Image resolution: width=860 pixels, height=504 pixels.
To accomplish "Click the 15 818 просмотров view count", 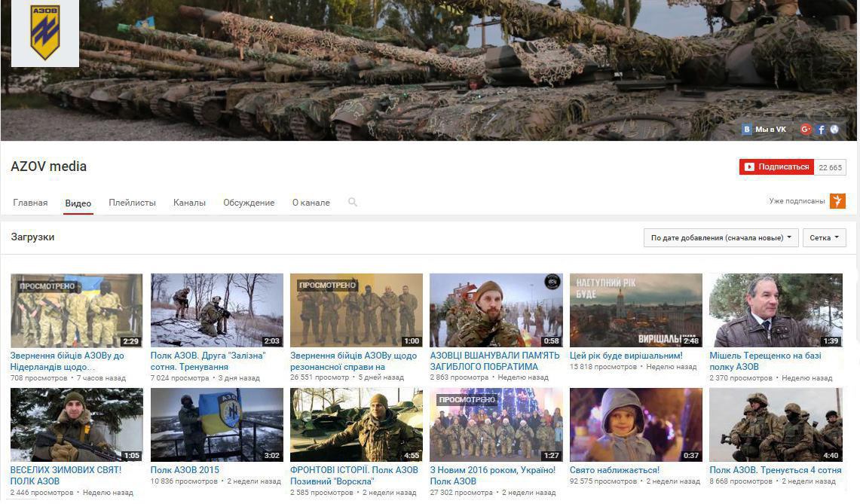I will (603, 366).
